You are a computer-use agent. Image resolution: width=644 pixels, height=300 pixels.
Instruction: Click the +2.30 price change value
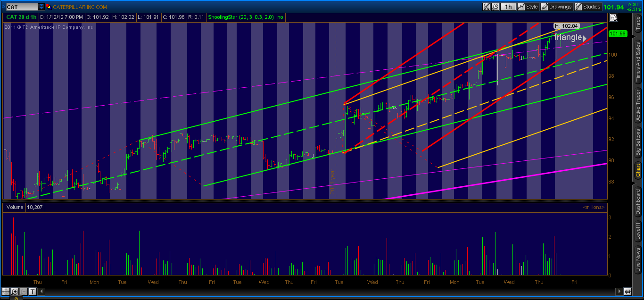(632, 4)
